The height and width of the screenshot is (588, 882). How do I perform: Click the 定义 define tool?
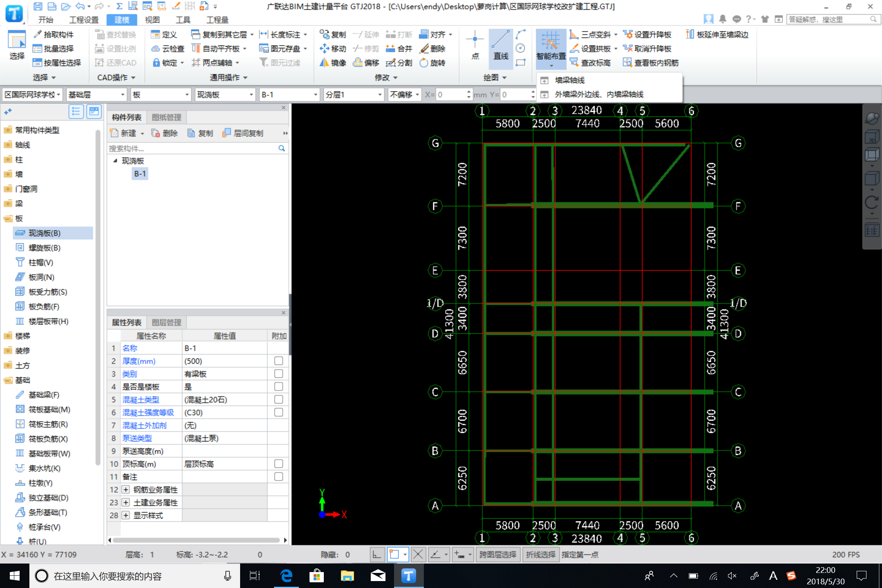pyautogui.click(x=164, y=35)
